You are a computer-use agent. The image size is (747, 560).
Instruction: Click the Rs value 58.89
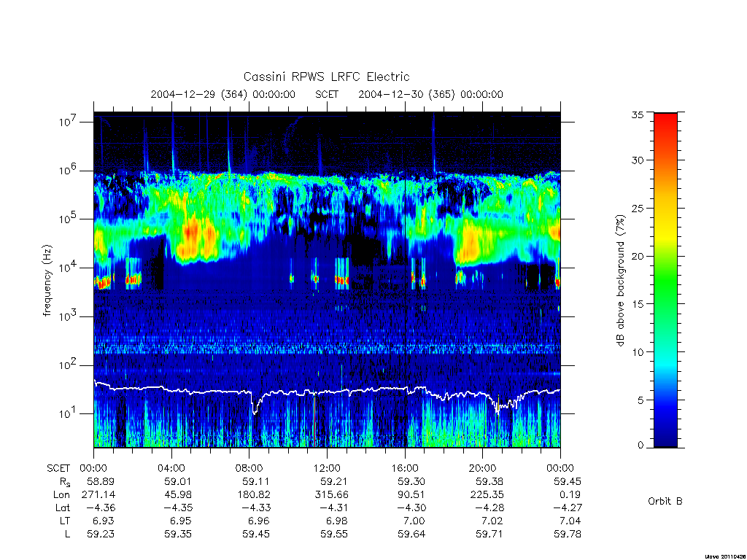[101, 481]
